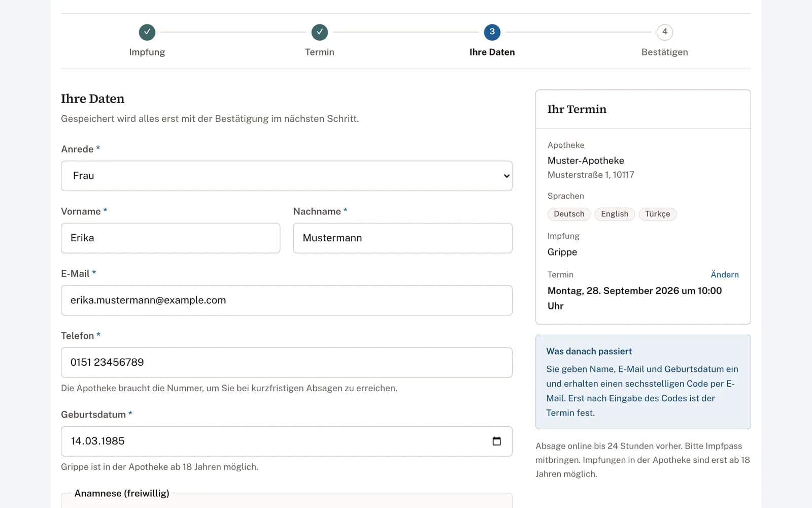Click the Grippe vaccination value
Screen dimensions: 812x508
pyautogui.click(x=562, y=252)
